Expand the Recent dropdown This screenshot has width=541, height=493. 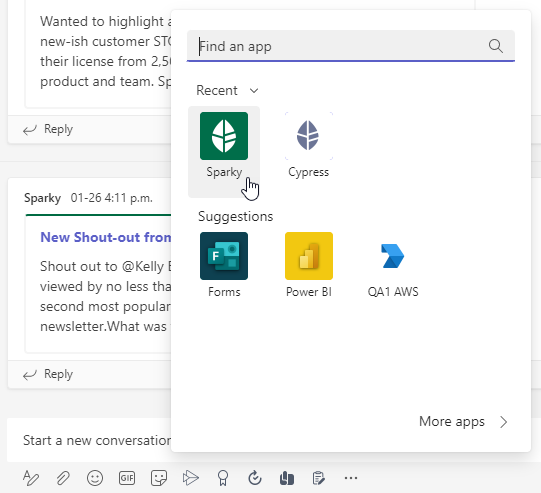pos(227,90)
